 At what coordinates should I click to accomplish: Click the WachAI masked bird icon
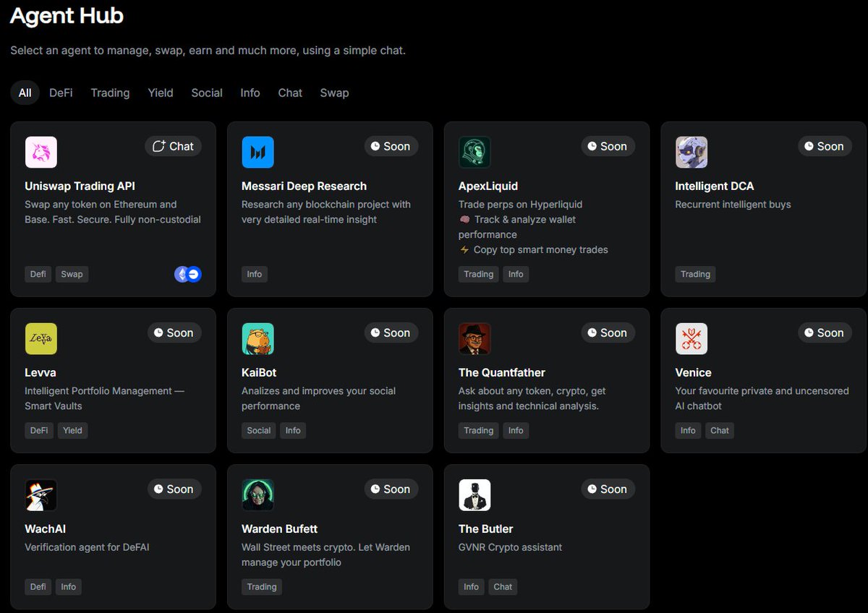pyautogui.click(x=41, y=495)
